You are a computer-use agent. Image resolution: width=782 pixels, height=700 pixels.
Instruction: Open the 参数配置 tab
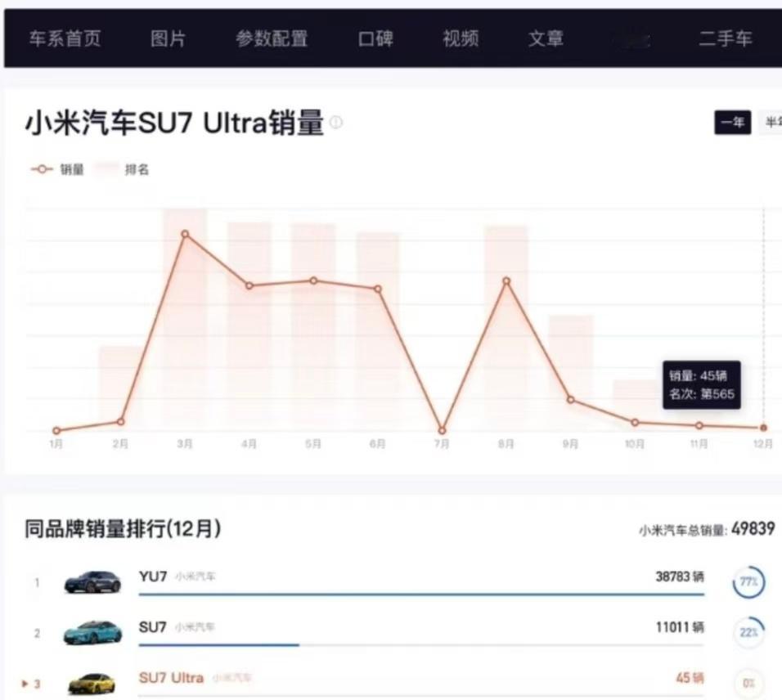(x=273, y=38)
